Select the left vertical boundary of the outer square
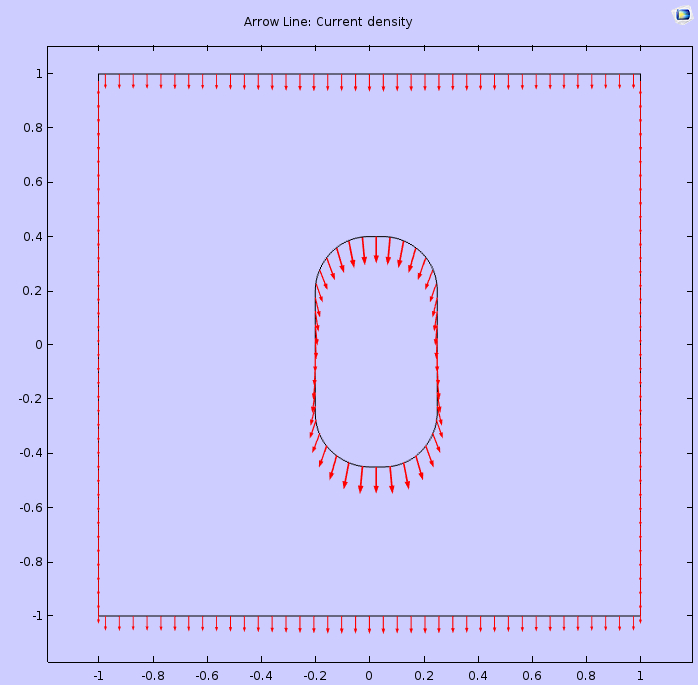The image size is (698, 685). click(x=98, y=345)
